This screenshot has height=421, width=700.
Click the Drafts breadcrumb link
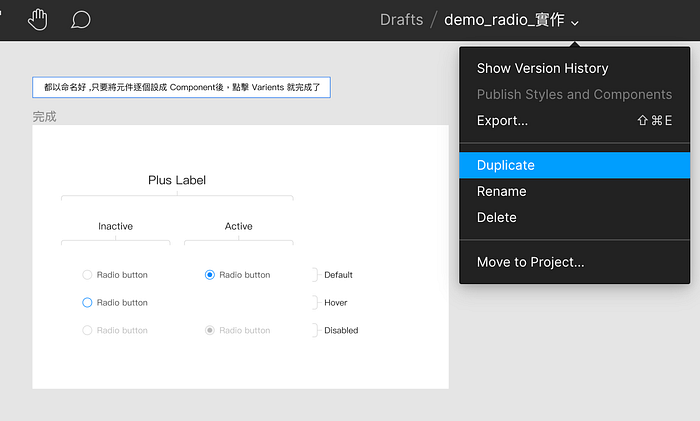click(x=401, y=20)
